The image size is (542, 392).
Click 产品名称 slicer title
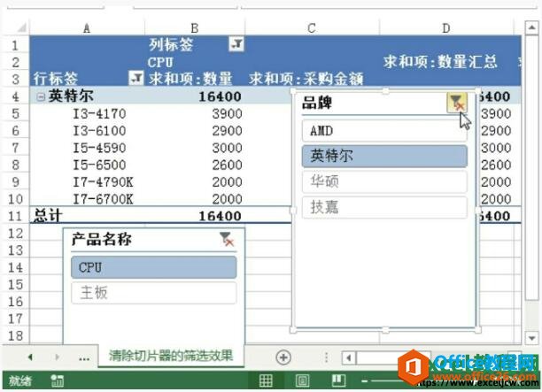pyautogui.click(x=102, y=239)
